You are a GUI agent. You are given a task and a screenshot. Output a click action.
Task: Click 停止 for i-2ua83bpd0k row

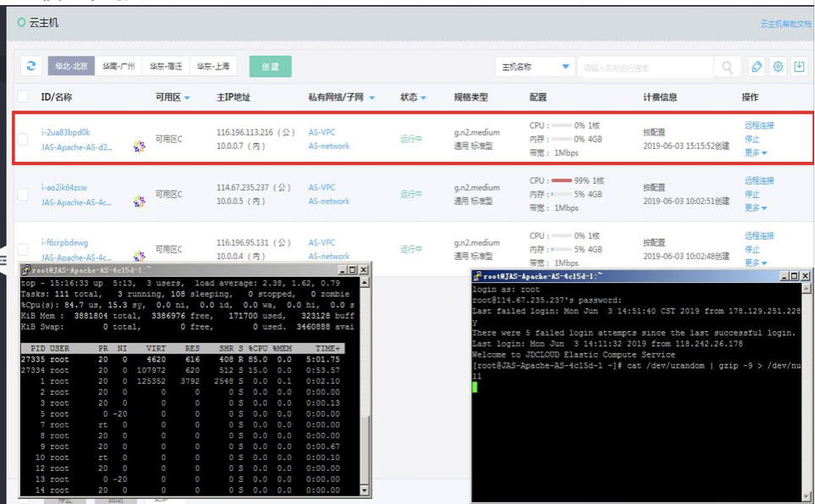[x=751, y=139]
